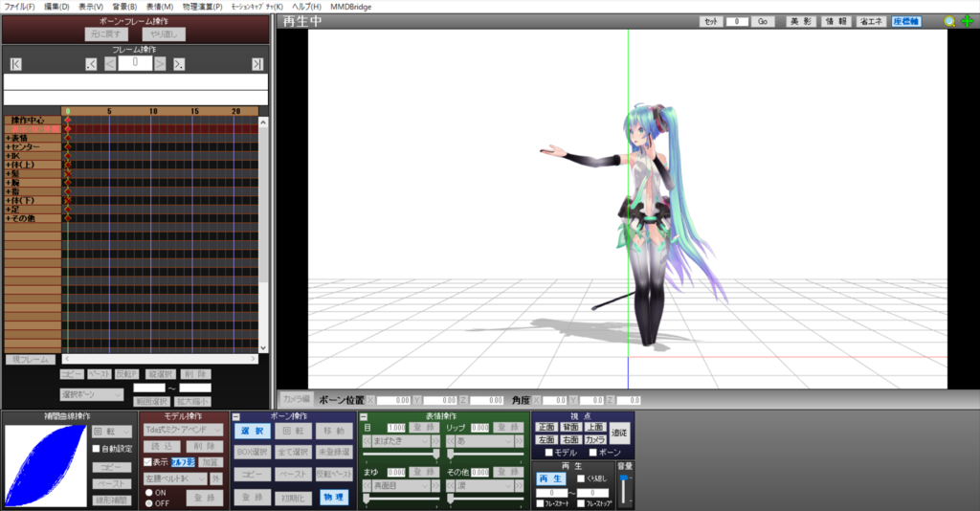The height and width of the screenshot is (511, 980).
Task: Collapse the 表情操作 panel with the minus icon
Action: pyautogui.click(x=364, y=416)
